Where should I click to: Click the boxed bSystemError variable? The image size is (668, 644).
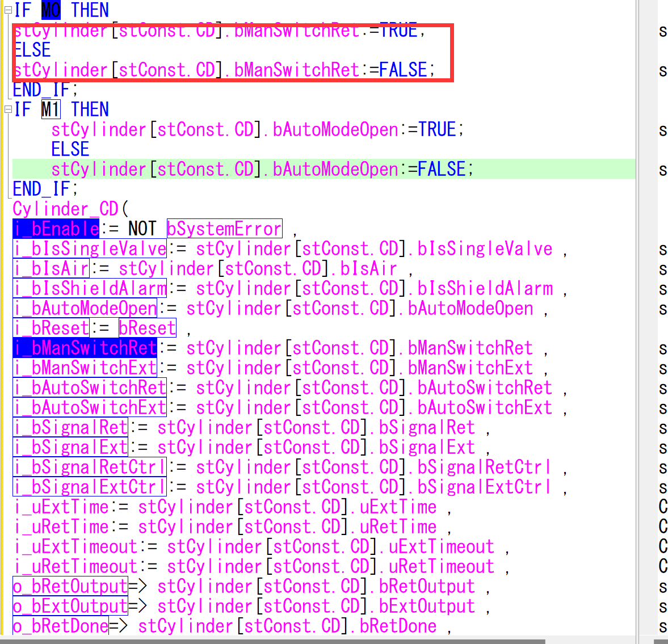(224, 229)
